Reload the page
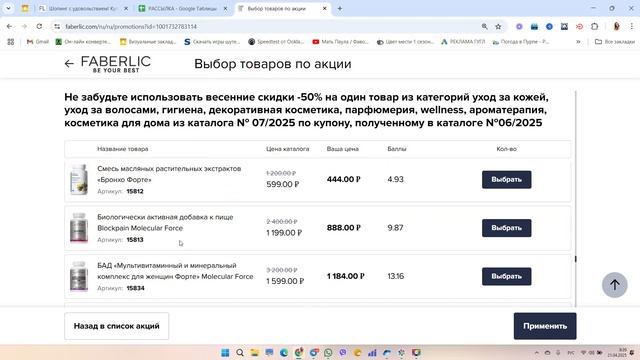640x360 pixels. (x=39, y=26)
